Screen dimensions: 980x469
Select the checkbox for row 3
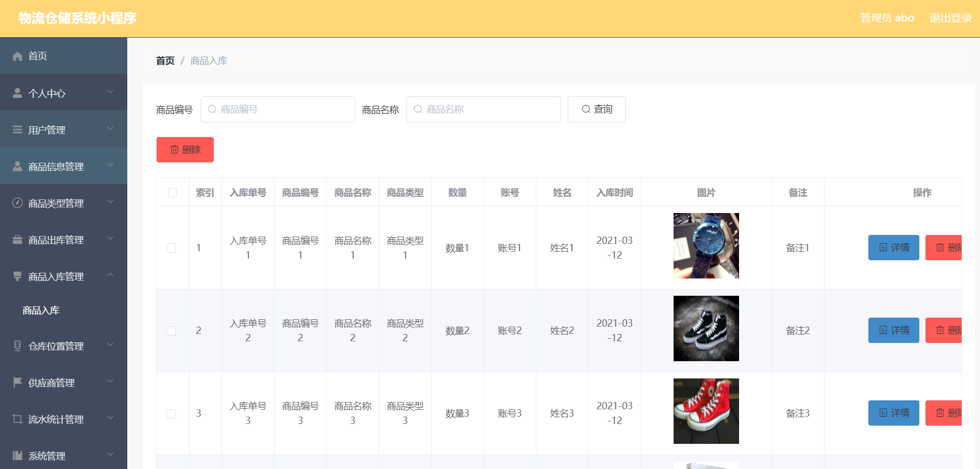pyautogui.click(x=171, y=414)
